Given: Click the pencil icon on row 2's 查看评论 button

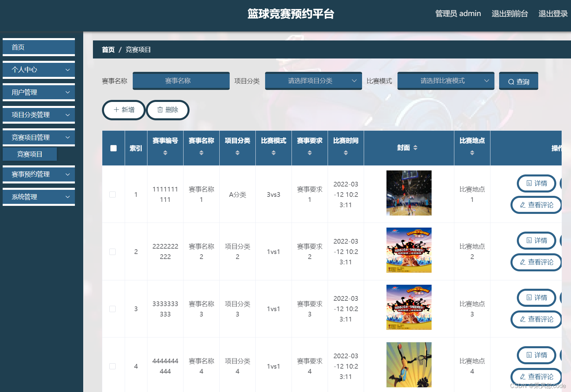Looking at the screenshot, I should coord(523,262).
